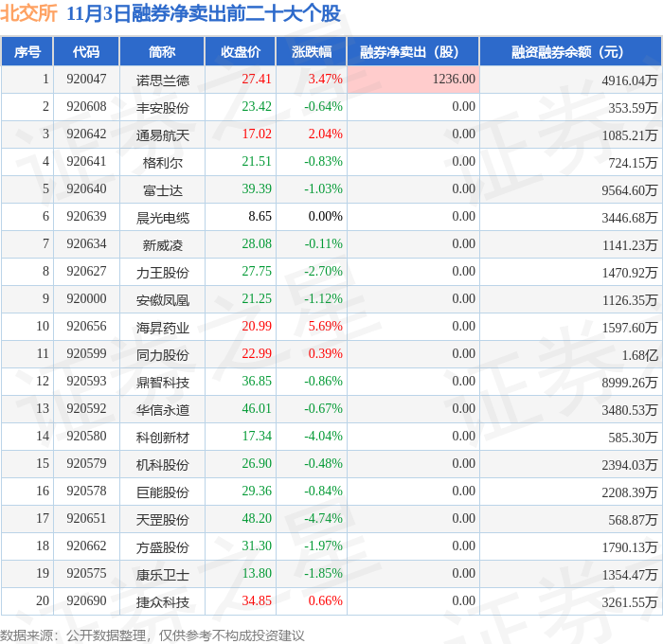Click stock code 920662

pyautogui.click(x=86, y=546)
